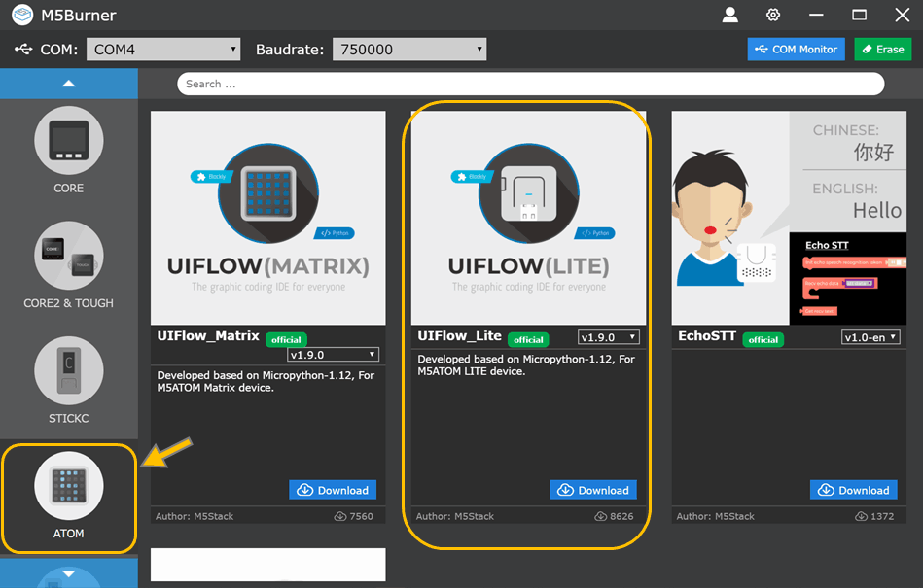Minimize the M5Burner window

coord(816,15)
